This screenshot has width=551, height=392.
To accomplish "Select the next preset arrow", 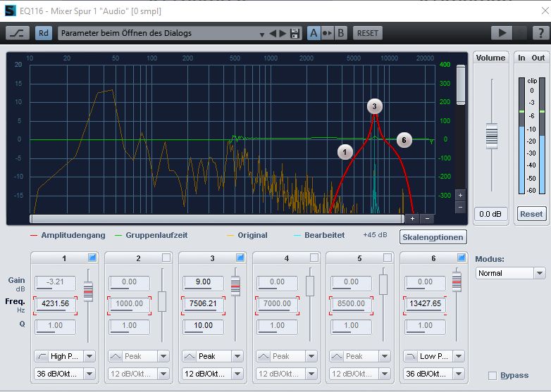I will click(x=283, y=33).
